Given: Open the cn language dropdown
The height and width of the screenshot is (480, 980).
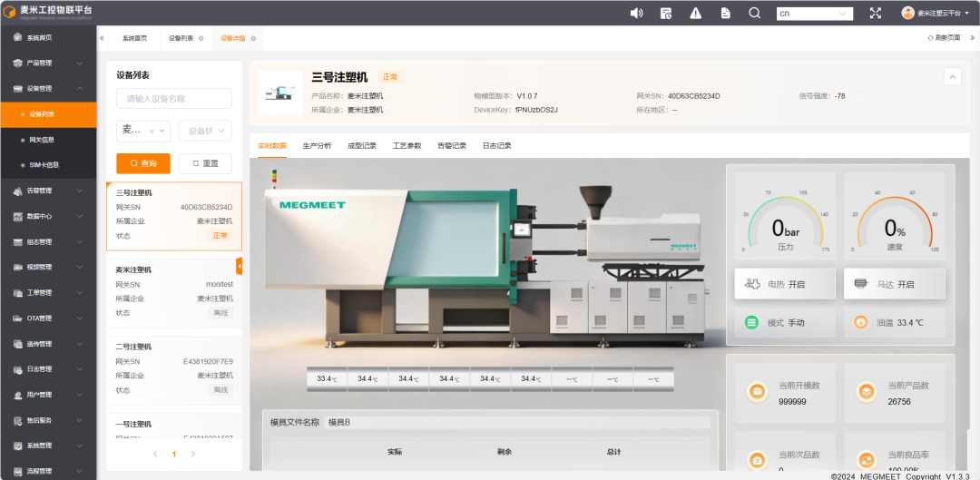Looking at the screenshot, I should tap(814, 13).
